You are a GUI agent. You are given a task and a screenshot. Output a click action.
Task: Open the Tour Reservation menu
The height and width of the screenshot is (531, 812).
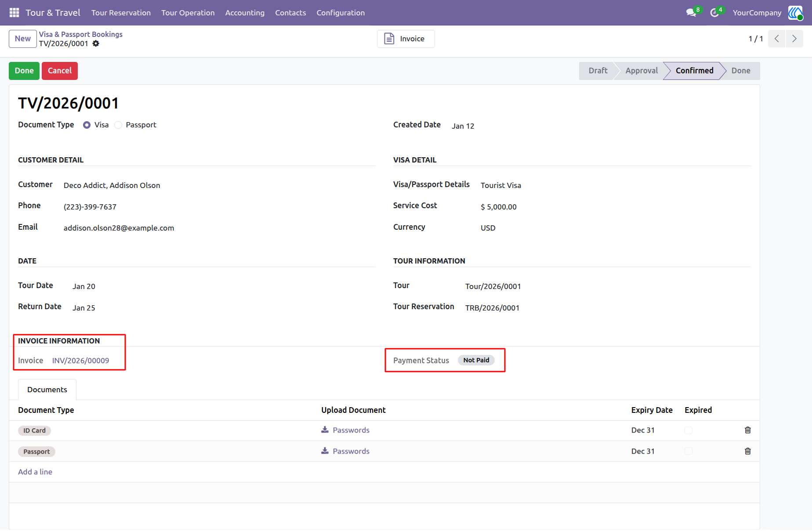tap(121, 13)
